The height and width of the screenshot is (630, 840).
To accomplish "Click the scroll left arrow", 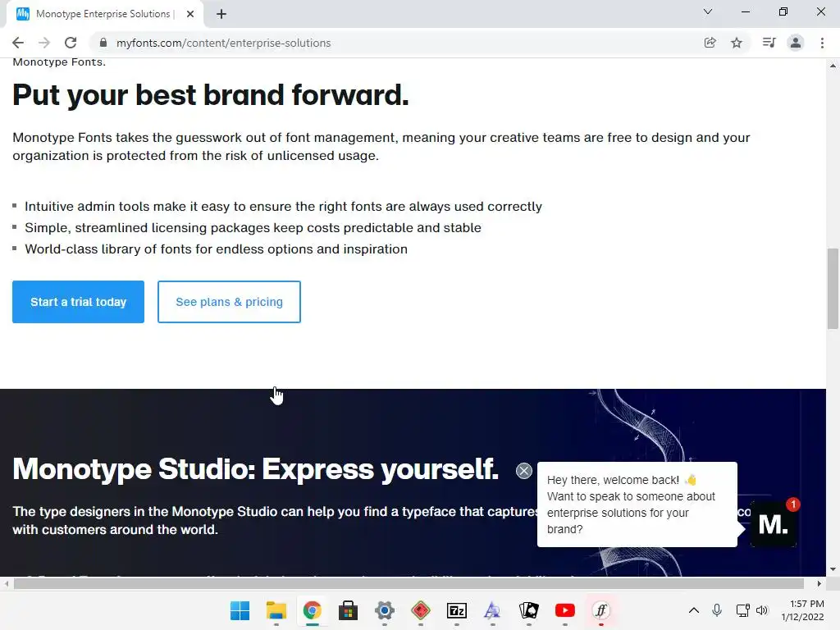I will pyautogui.click(x=6, y=583).
